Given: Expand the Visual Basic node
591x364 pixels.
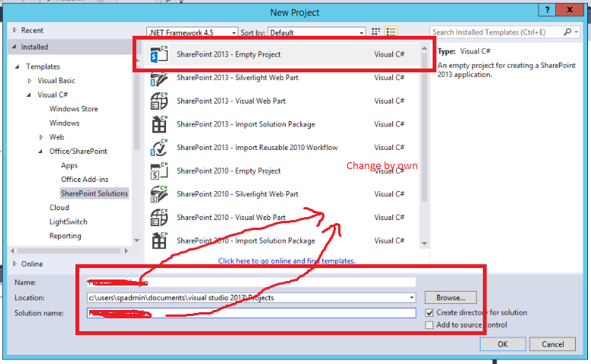Looking at the screenshot, I should click(x=30, y=81).
